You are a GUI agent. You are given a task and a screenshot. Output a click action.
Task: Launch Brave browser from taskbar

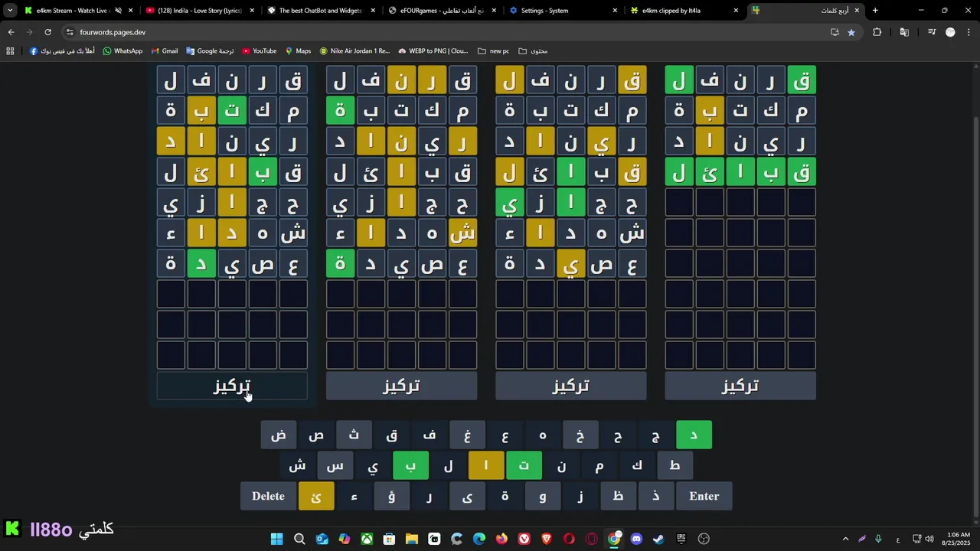tap(547, 539)
